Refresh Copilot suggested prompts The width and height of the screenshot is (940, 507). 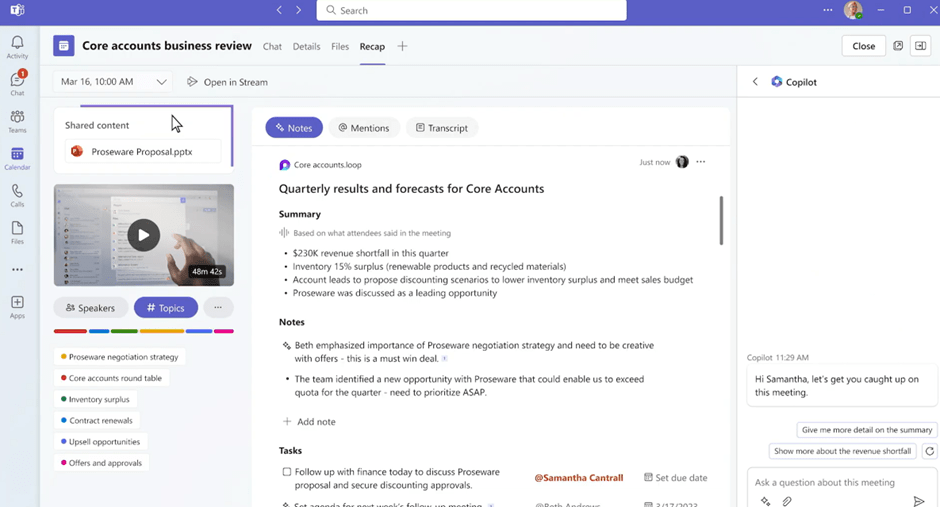pos(930,451)
